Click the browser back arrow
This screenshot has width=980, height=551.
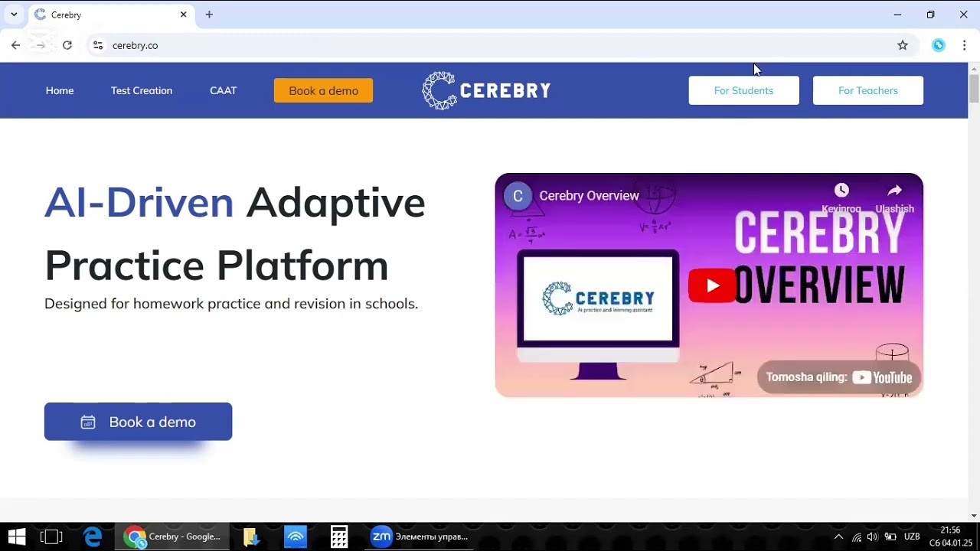tap(15, 45)
